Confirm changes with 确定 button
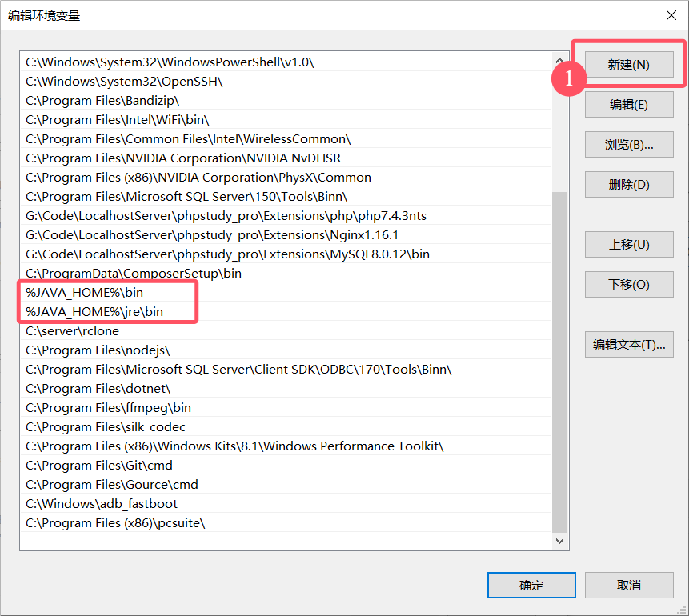This screenshot has width=689, height=616. click(531, 585)
